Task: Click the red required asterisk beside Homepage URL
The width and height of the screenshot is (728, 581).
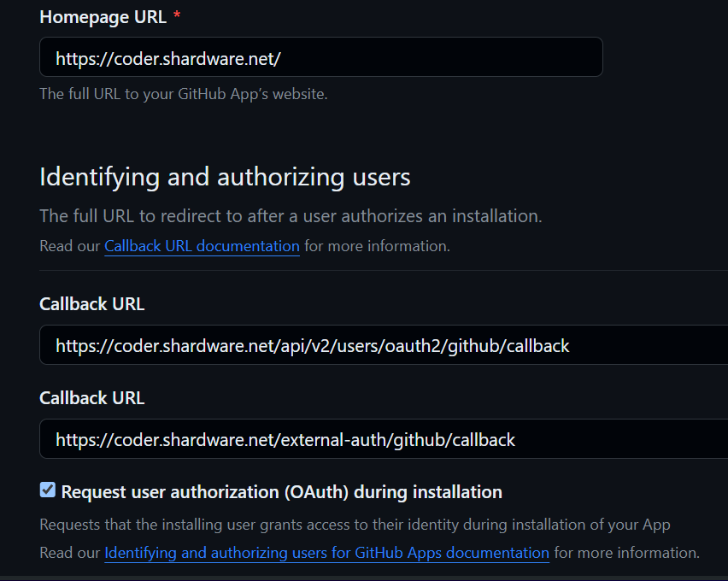Action: 176,17
